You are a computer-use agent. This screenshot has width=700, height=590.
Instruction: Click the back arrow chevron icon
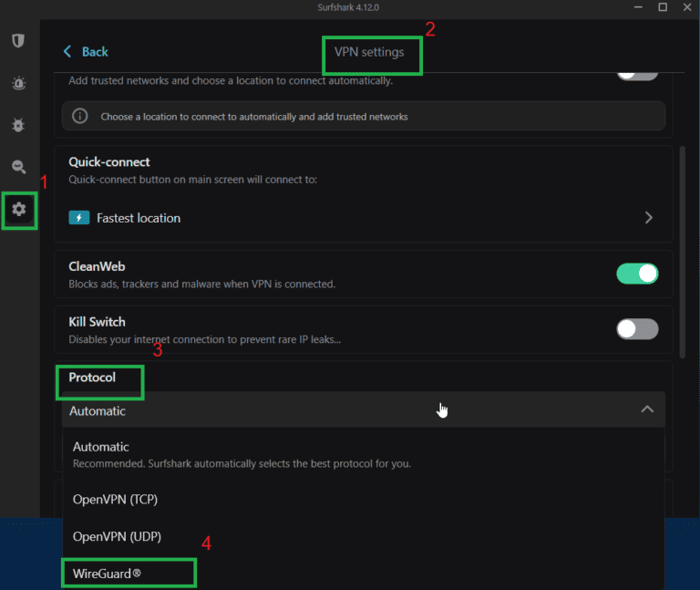tap(67, 52)
